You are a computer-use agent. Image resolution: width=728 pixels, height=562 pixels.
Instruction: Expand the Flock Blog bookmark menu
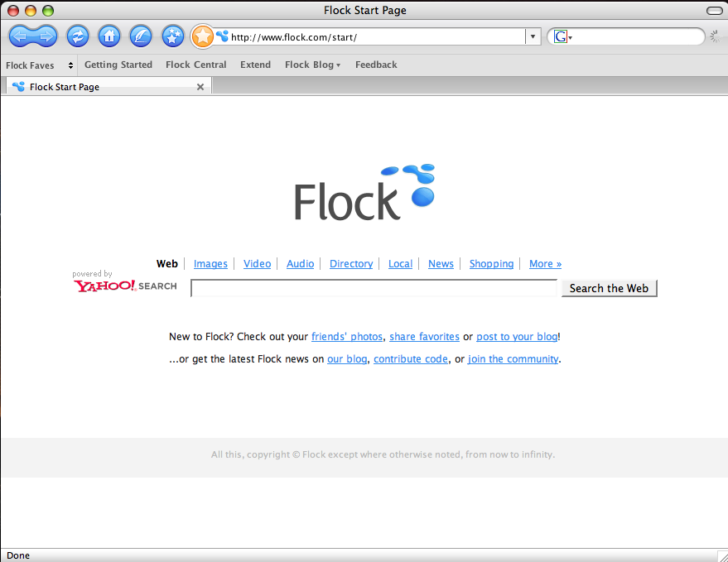[312, 65]
